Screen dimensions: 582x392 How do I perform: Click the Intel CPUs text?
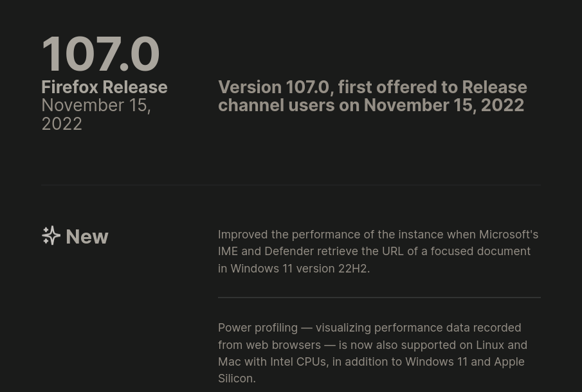pyautogui.click(x=298, y=362)
